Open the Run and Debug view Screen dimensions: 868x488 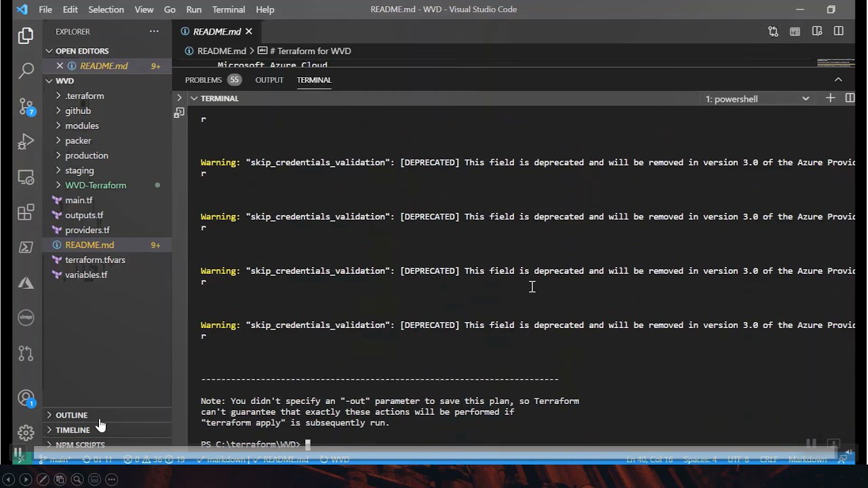26,142
